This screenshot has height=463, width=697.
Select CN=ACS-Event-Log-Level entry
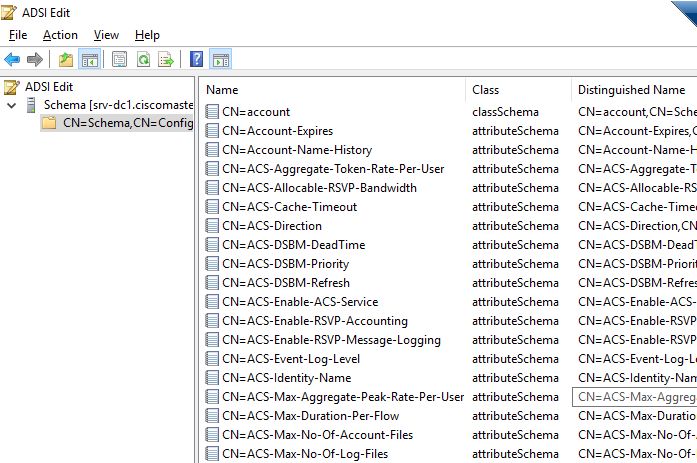pyautogui.click(x=291, y=359)
